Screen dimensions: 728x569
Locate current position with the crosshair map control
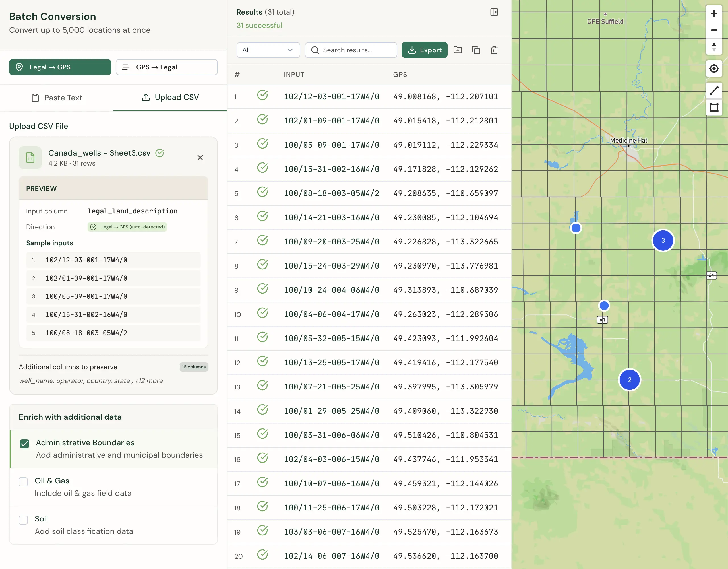pos(714,69)
